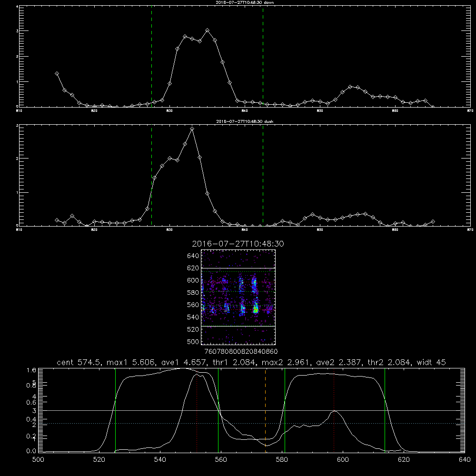Click the green vertical line near 614 in bottom plot
The image size is (476, 476).
(385, 410)
